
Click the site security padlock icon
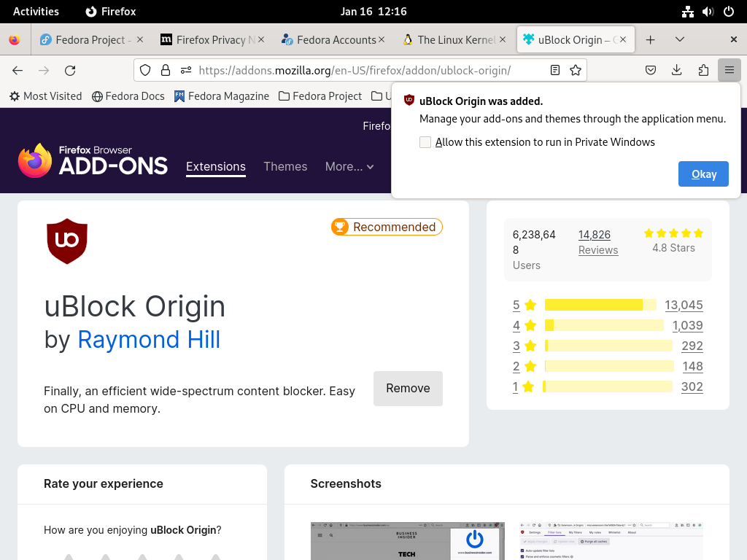point(166,71)
